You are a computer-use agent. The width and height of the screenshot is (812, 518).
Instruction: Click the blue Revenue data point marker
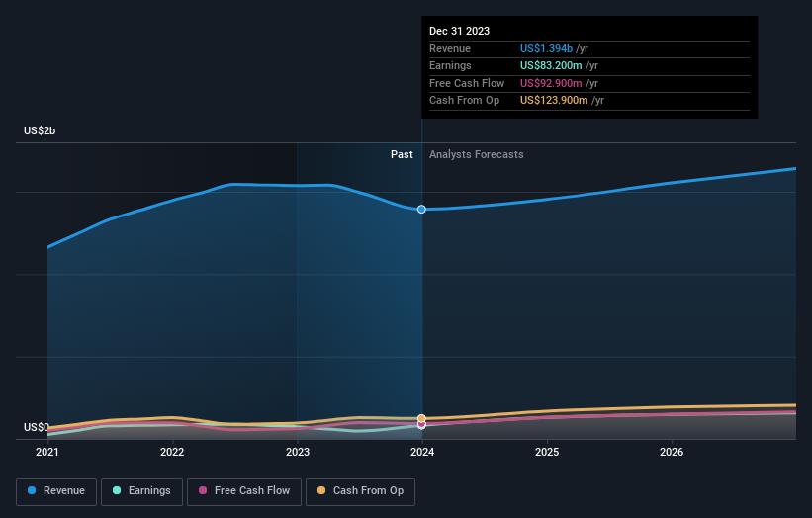tap(421, 209)
